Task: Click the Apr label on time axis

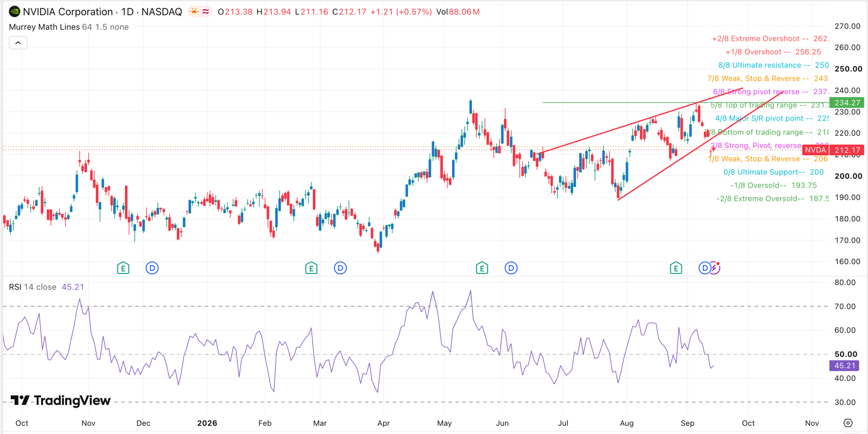Action: point(383,423)
